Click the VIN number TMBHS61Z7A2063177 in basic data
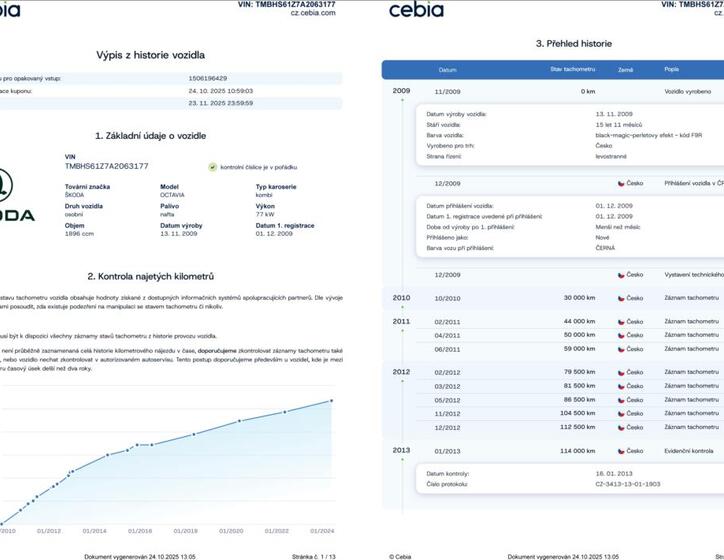This screenshot has height=560, width=724. coord(106,166)
